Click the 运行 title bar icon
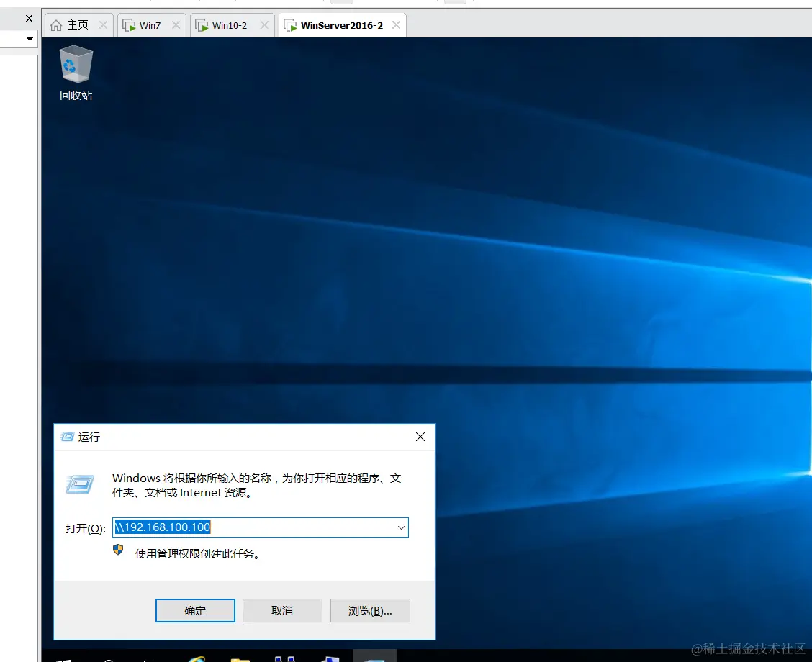This screenshot has height=662, width=812. [x=68, y=437]
